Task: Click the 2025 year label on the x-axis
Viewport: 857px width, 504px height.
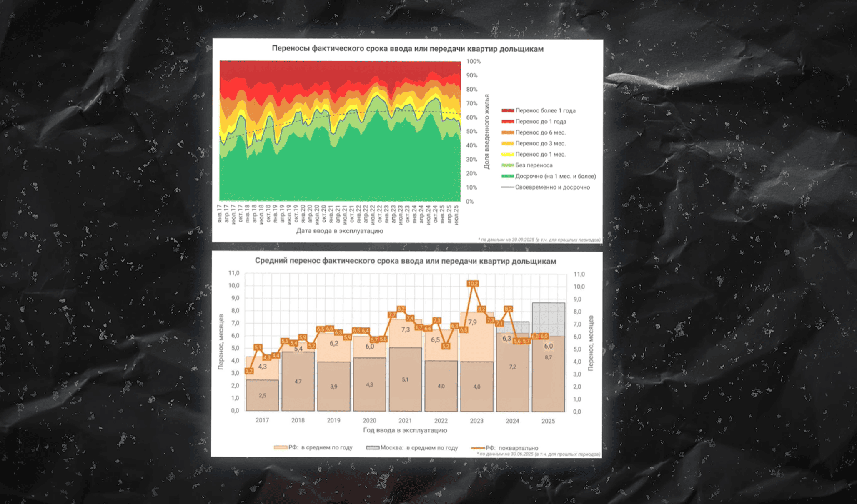Action: pyautogui.click(x=548, y=421)
